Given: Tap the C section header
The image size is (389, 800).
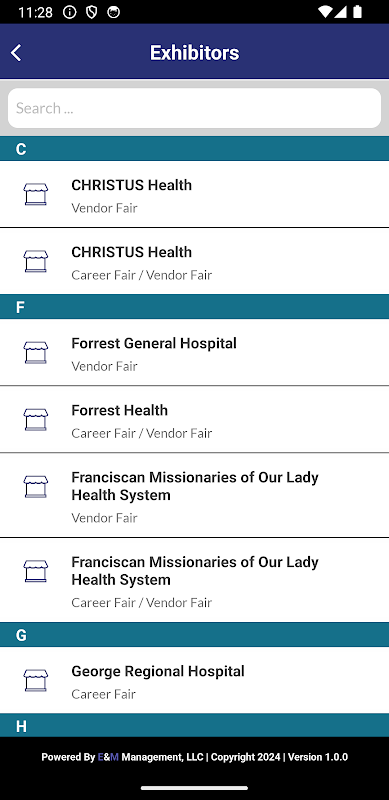Looking at the screenshot, I should pos(194,148).
